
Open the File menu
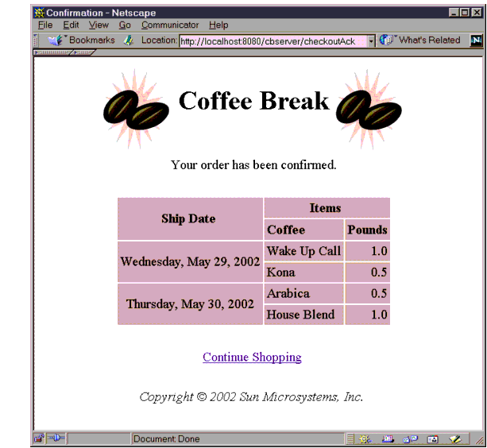click(x=45, y=25)
